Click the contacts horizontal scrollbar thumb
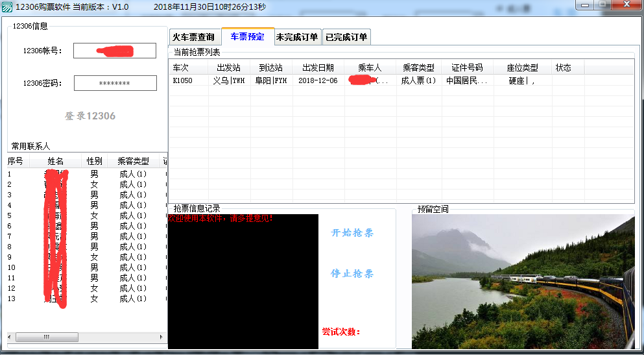 tap(47, 337)
